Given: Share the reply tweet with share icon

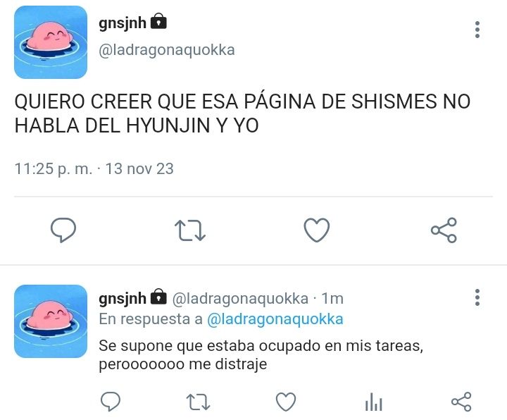Looking at the screenshot, I should [461, 402].
